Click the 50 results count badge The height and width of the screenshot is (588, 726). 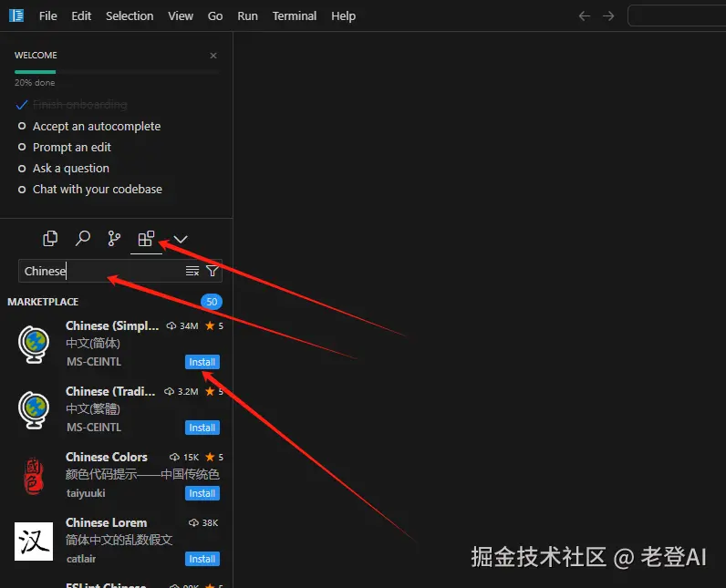212,302
